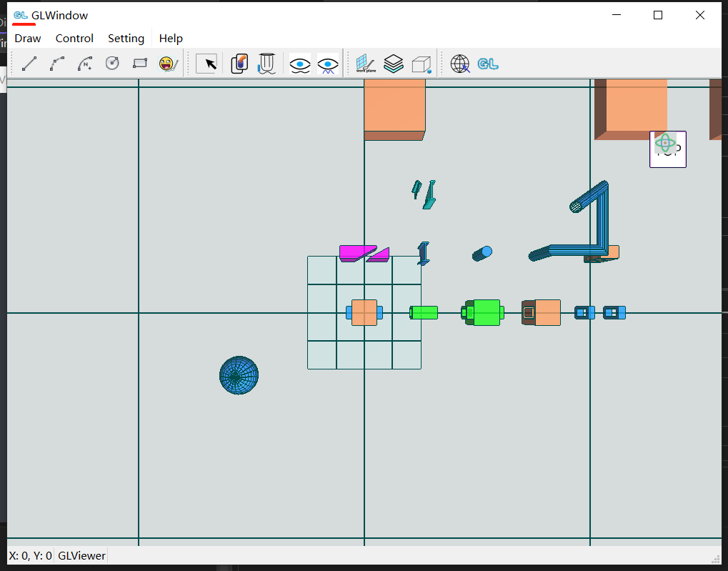728x571 pixels.
Task: Open the Setting menu
Action: click(x=126, y=39)
